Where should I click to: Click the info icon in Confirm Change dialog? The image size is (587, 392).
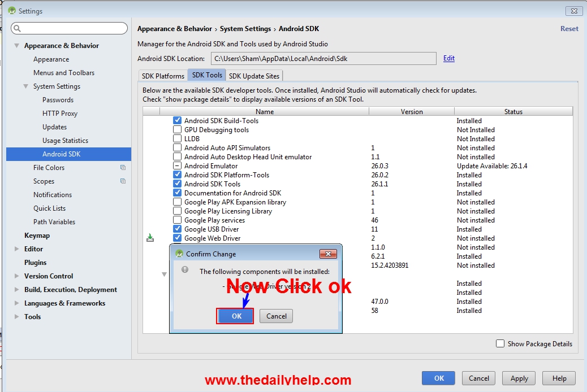point(185,269)
